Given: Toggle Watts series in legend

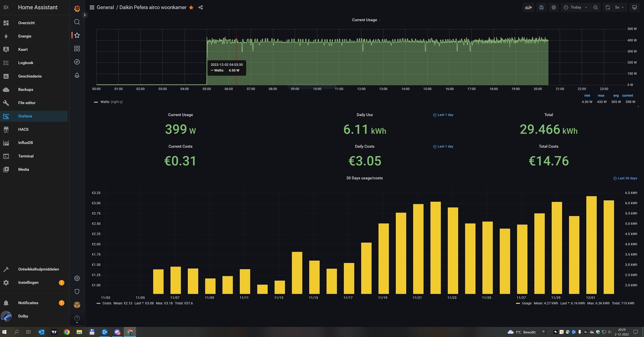Looking at the screenshot, I should (105, 102).
